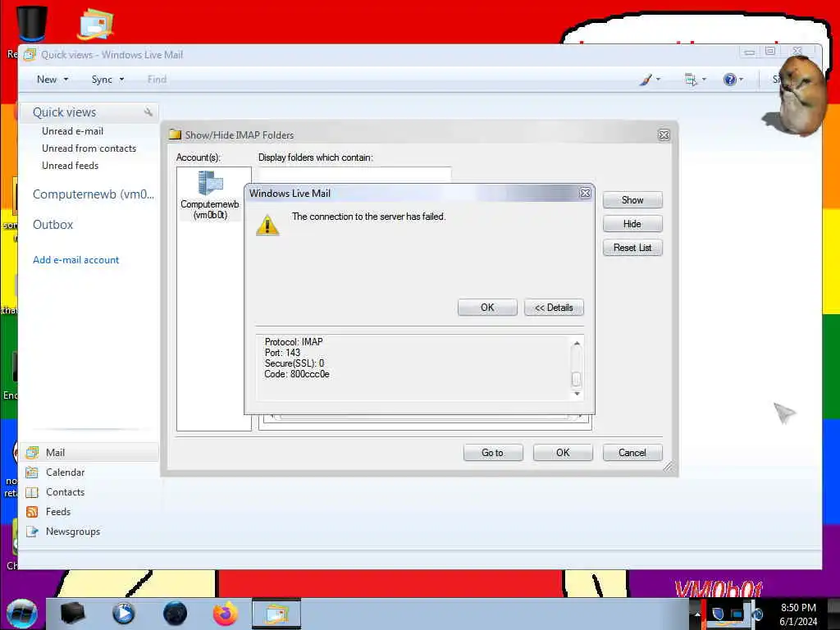840x630 pixels.
Task: Click the warning triangle icon
Action: click(267, 225)
